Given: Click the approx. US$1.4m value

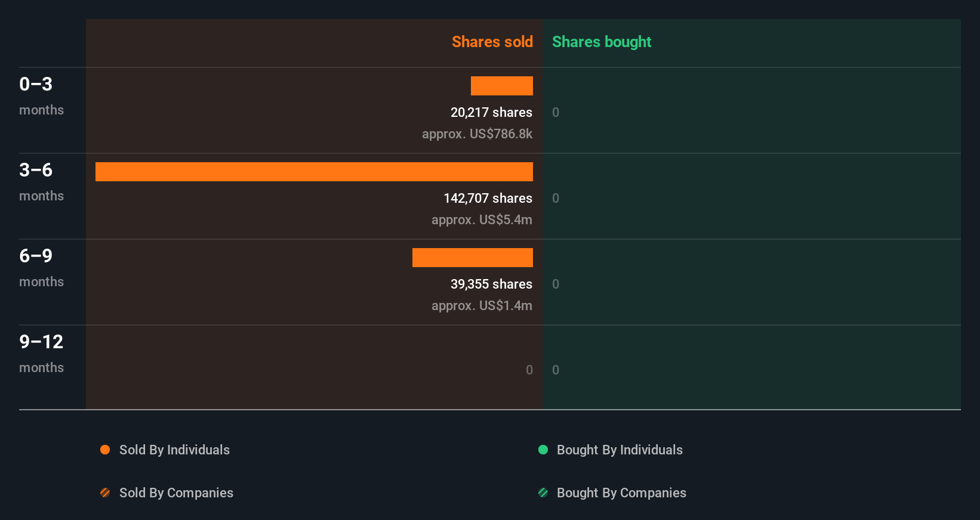Looking at the screenshot, I should 482,305.
